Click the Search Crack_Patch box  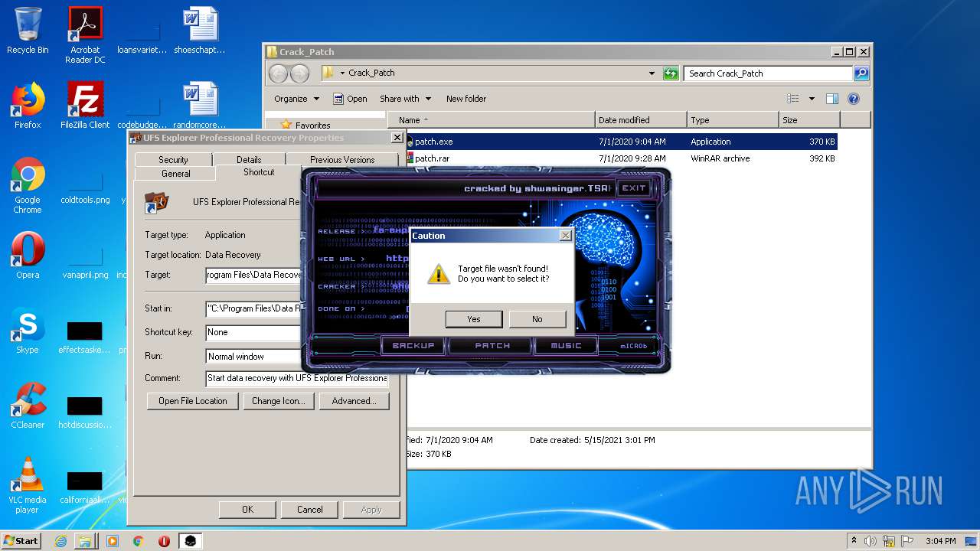click(x=768, y=73)
